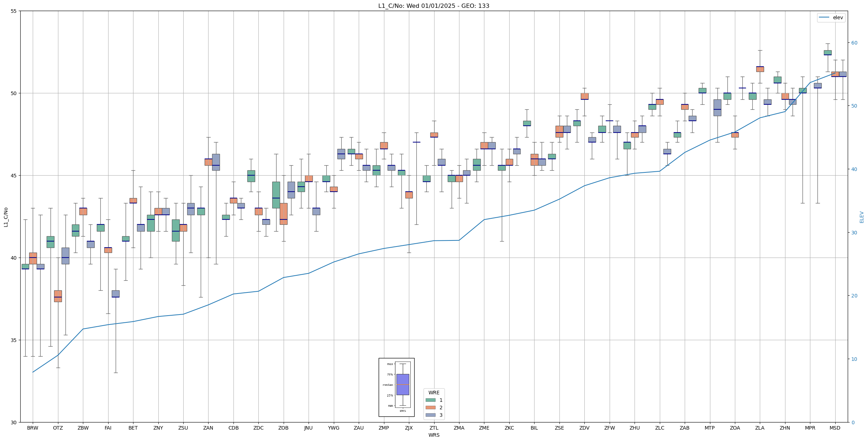The image size is (868, 441).
Task: Click the ZAN x-axis station label
Action: (x=208, y=428)
